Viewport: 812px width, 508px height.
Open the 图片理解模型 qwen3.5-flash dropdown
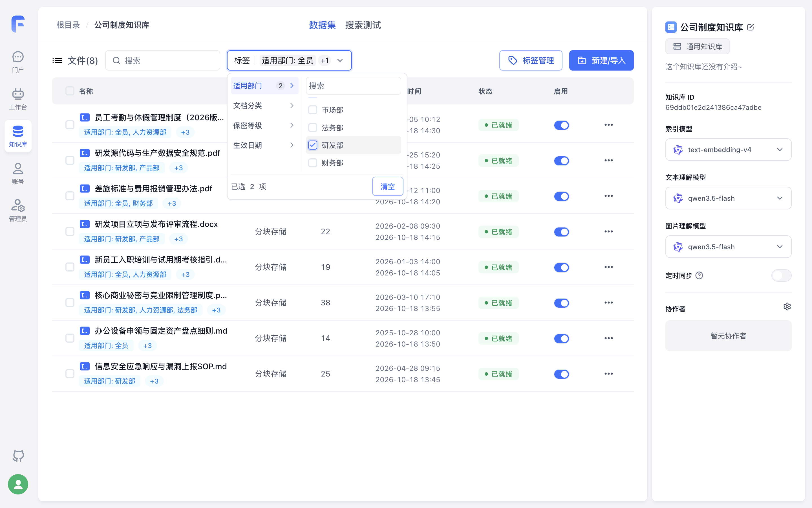click(728, 247)
